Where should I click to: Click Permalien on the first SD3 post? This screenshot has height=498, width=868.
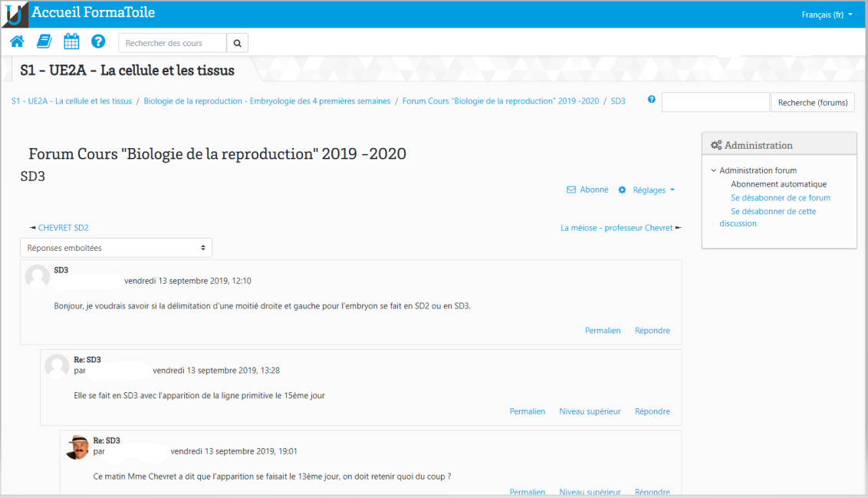pos(602,330)
